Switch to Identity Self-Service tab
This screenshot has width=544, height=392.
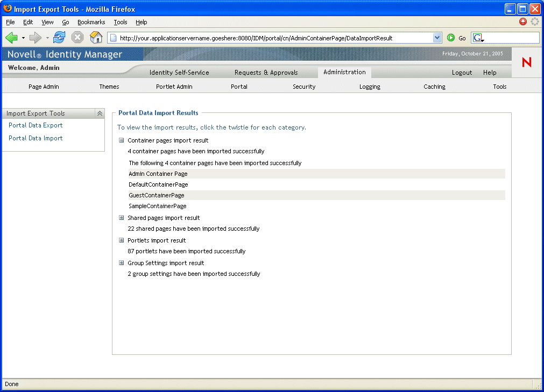point(179,73)
